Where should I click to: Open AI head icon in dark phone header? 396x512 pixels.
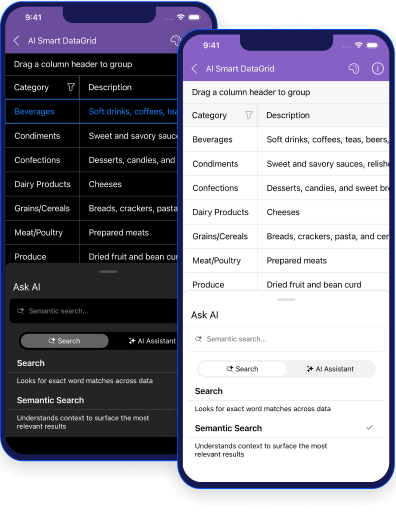pyautogui.click(x=175, y=41)
